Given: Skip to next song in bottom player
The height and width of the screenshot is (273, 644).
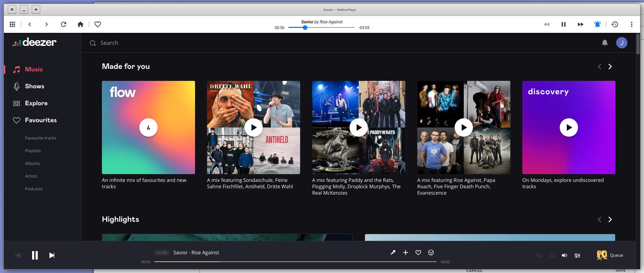Looking at the screenshot, I should click(52, 255).
